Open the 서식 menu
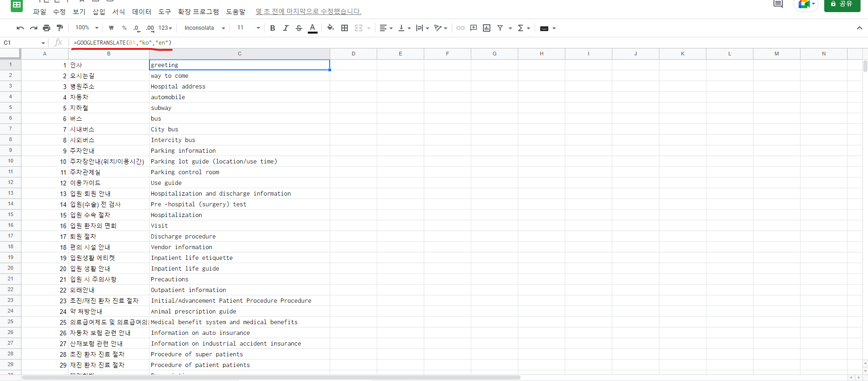This screenshot has width=868, height=381. click(x=119, y=12)
